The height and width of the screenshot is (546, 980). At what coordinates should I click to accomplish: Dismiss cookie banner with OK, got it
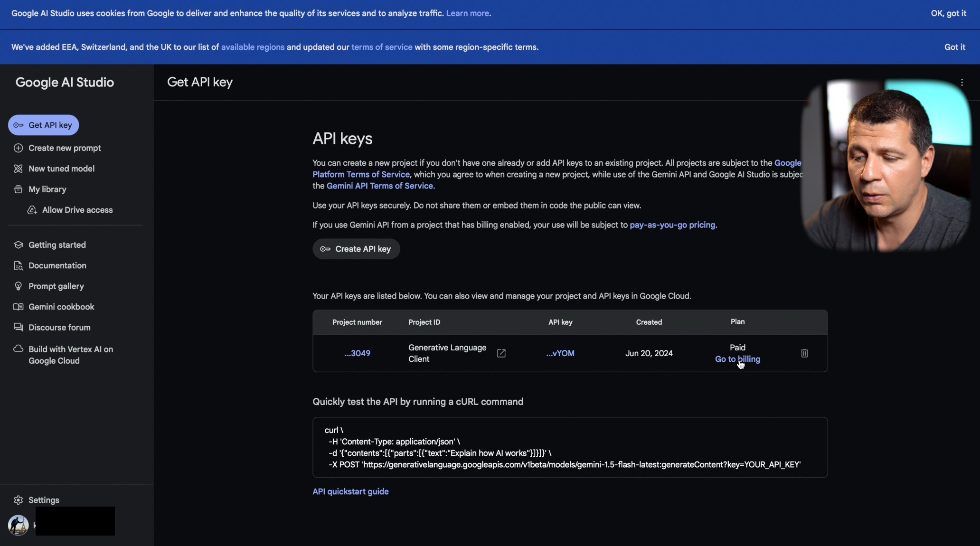pos(948,13)
